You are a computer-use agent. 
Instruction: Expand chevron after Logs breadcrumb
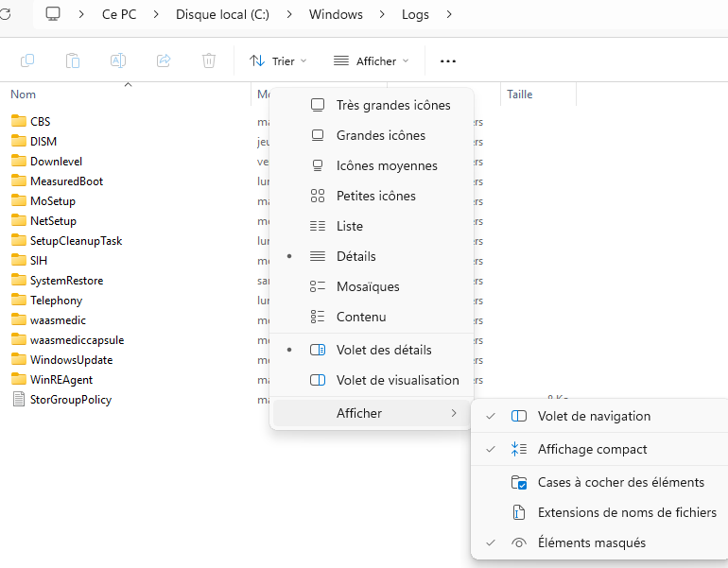pos(449,14)
